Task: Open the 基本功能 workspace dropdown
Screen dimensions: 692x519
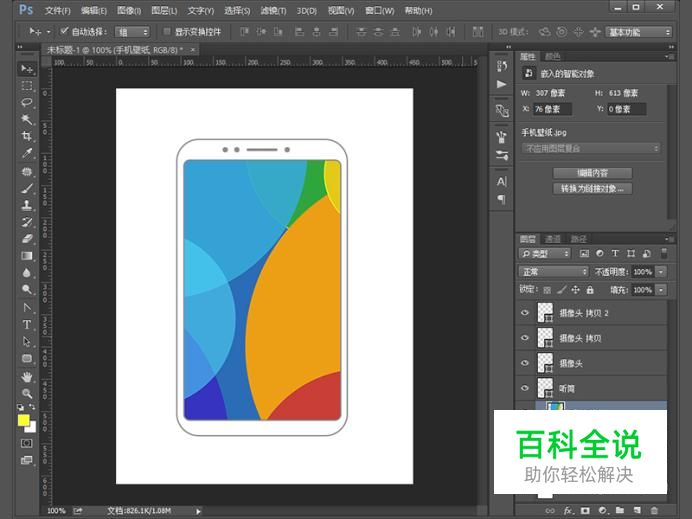Action: [640, 32]
